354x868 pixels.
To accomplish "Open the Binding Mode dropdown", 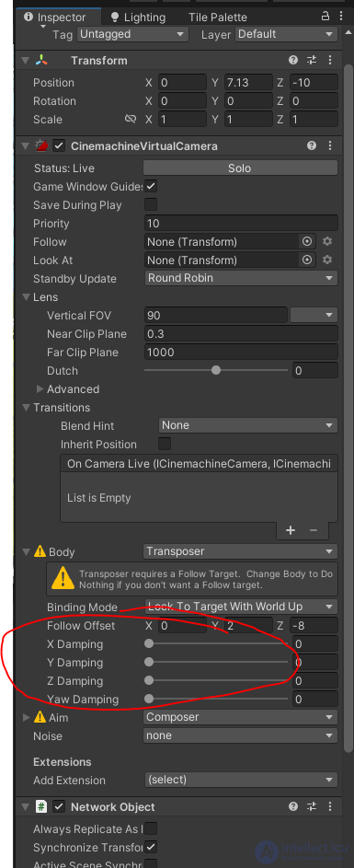I will 241,607.
